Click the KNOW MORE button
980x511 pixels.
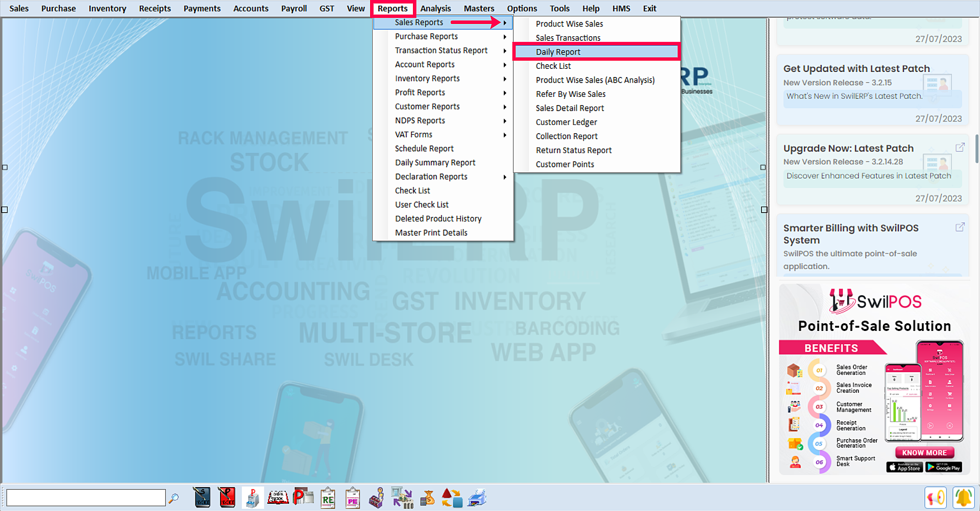pos(924,452)
